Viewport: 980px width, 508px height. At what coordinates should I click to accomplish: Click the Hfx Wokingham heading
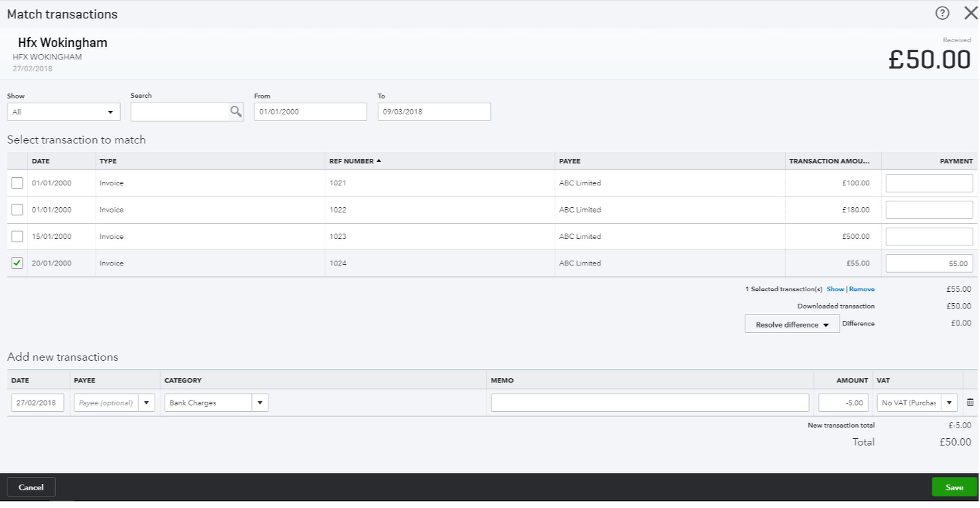click(63, 42)
